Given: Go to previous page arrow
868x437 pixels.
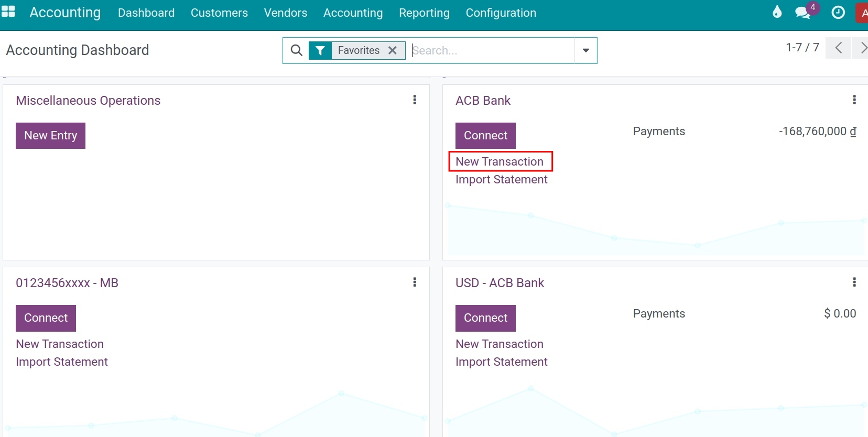Looking at the screenshot, I should [838, 48].
